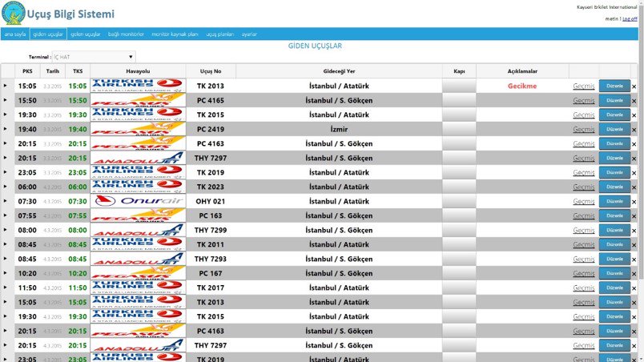
Task: Delete the delayed Gecikme TK 2013 flight
Action: (x=634, y=86)
